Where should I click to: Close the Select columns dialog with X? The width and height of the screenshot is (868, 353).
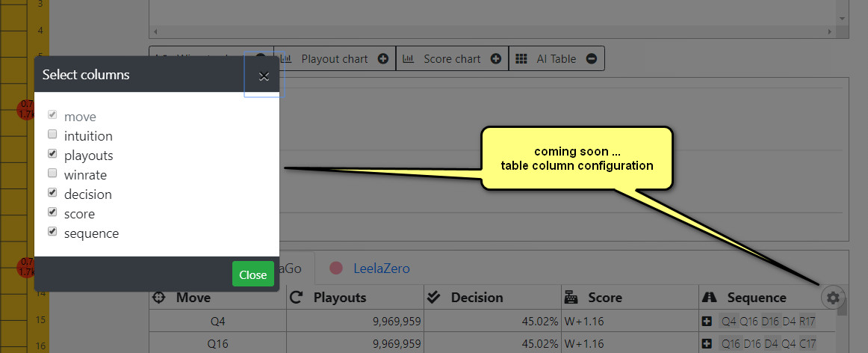pyautogui.click(x=263, y=76)
